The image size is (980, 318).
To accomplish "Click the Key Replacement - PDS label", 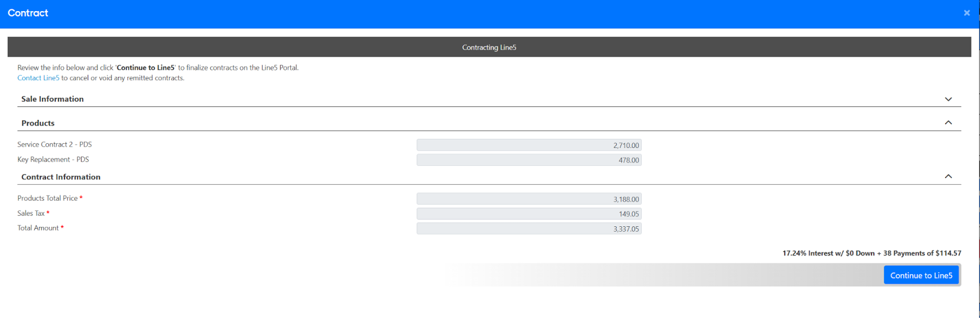I will (53, 160).
